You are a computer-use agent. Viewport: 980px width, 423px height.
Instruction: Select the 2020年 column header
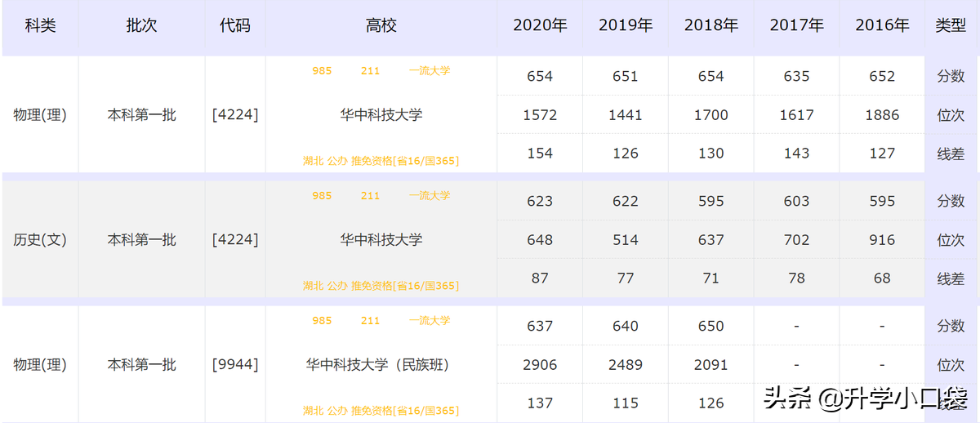click(540, 26)
